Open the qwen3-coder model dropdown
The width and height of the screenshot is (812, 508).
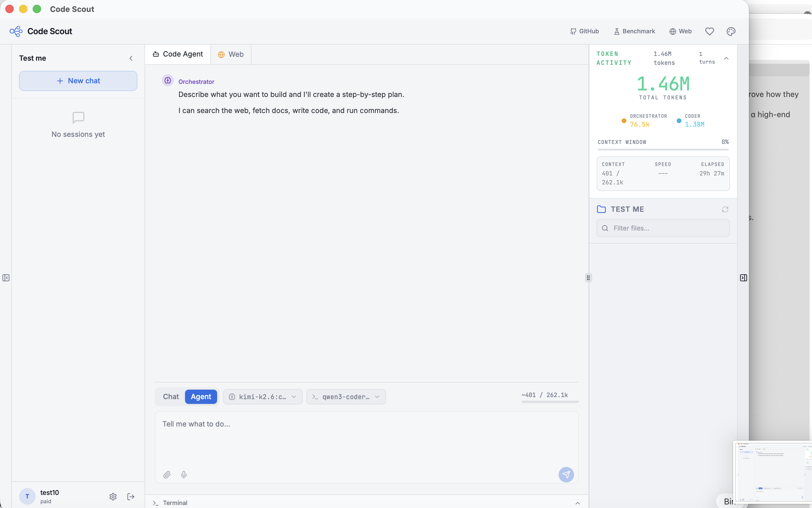pos(346,397)
